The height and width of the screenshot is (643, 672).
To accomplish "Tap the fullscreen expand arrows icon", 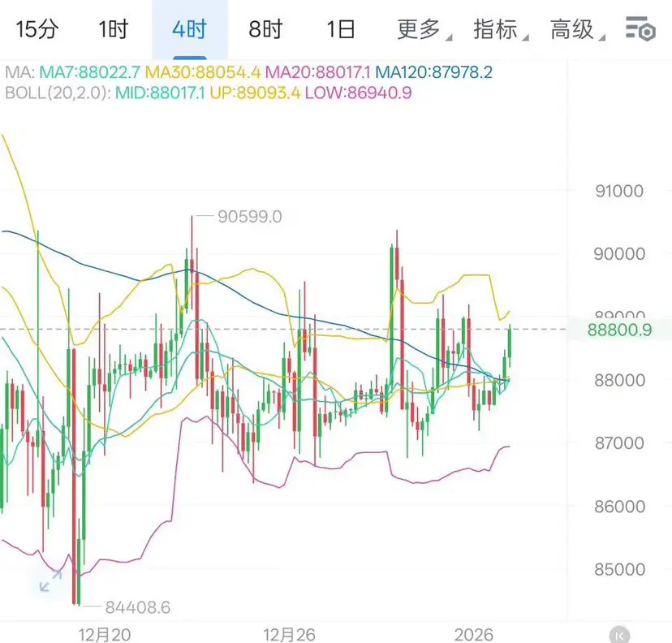I will (x=50, y=580).
